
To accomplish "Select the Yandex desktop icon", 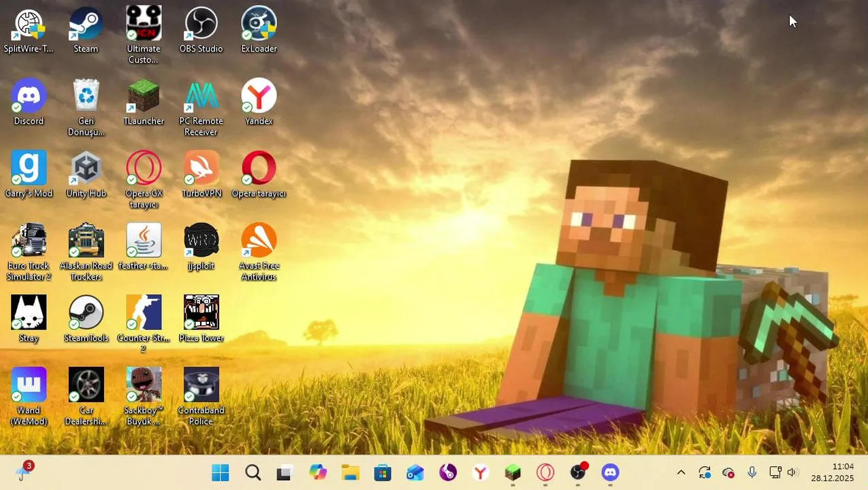I will click(259, 102).
